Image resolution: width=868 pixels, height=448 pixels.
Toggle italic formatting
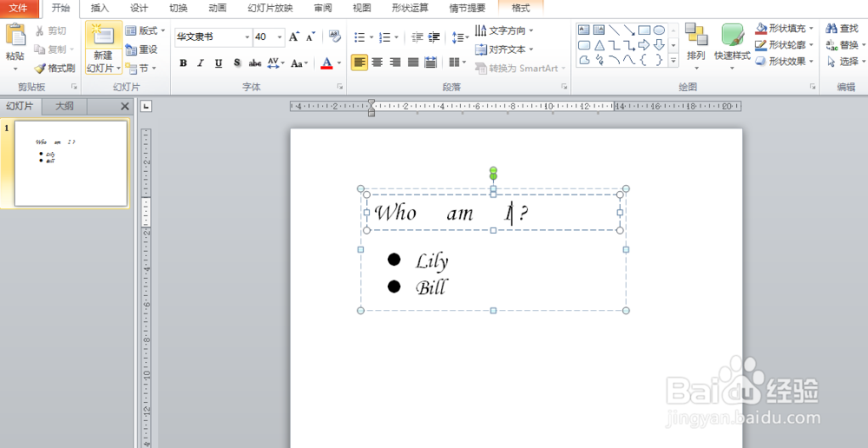(201, 63)
